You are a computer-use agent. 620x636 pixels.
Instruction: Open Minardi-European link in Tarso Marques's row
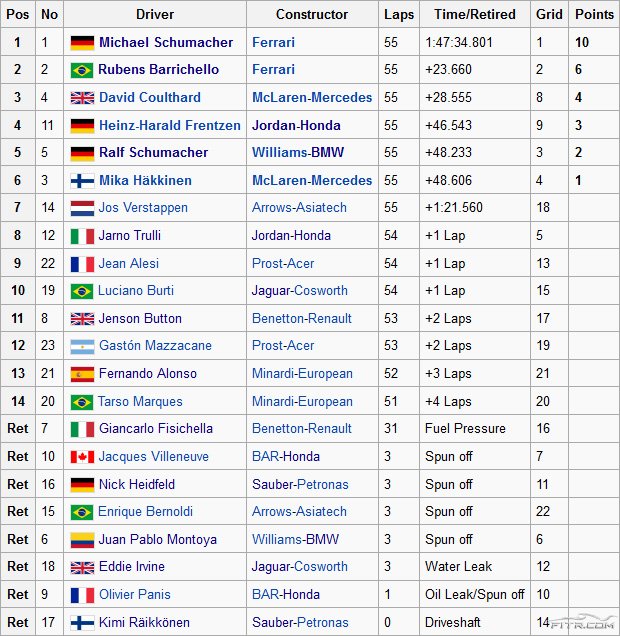(x=302, y=402)
